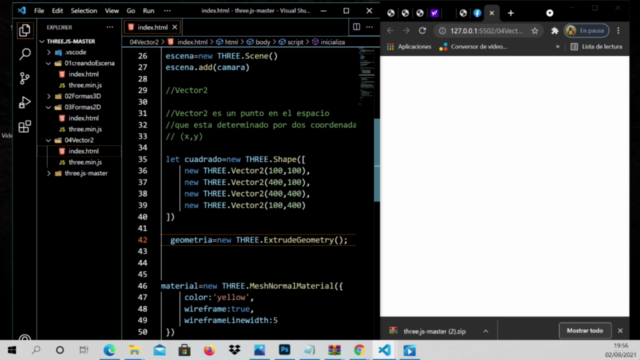Viewport: 640px width, 360px height.
Task: Open Aplicaciones apps shortcut in bookmarks bar
Action: pyautogui.click(x=409, y=47)
